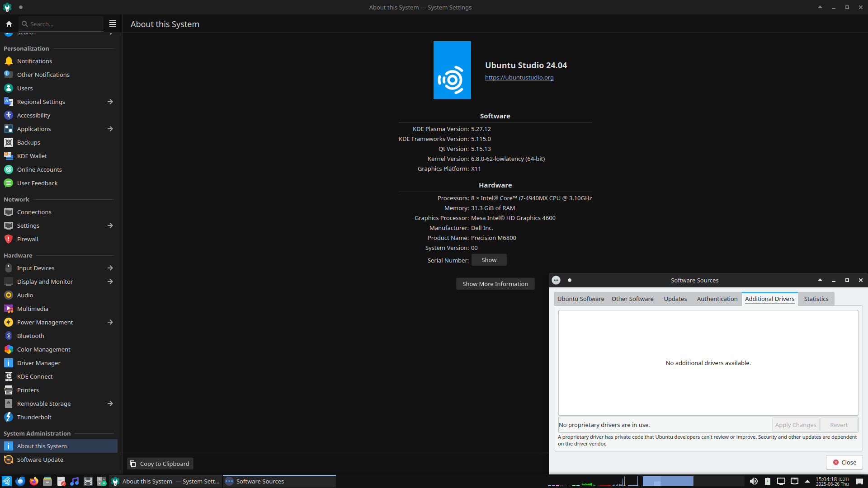Open the ubuntustudio.org link

click(x=519, y=77)
